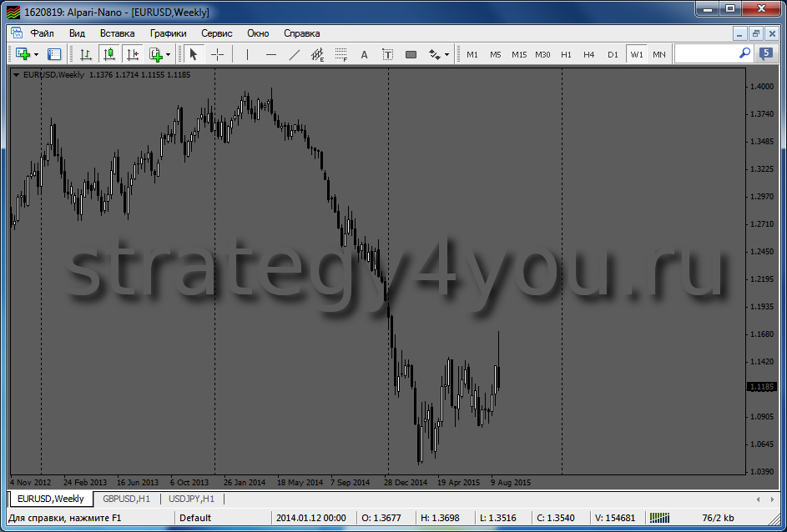Toggle the Auto Scroll chart button
787x532 pixels.
coord(109,54)
